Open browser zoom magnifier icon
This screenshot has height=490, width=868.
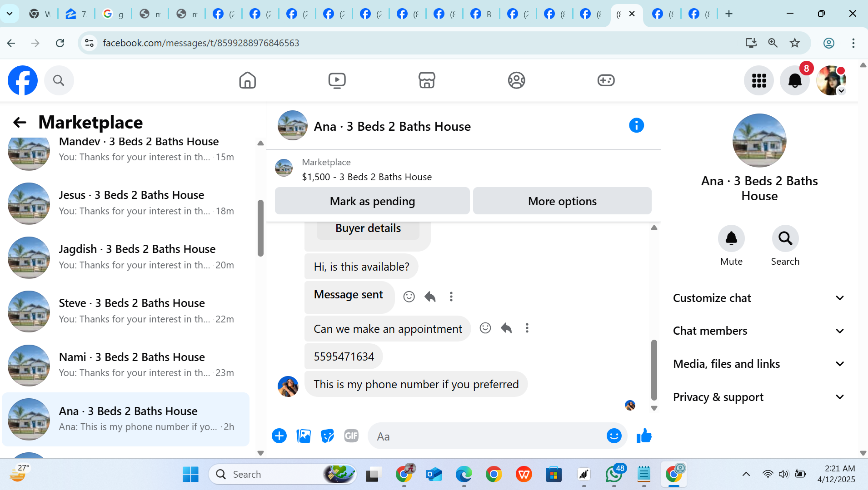tap(773, 43)
